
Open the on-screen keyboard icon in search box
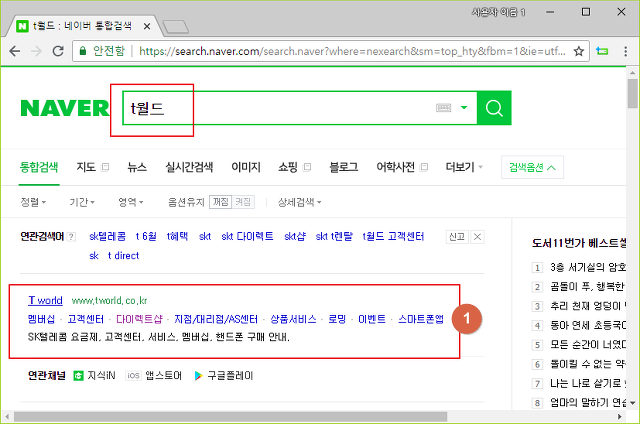[443, 108]
